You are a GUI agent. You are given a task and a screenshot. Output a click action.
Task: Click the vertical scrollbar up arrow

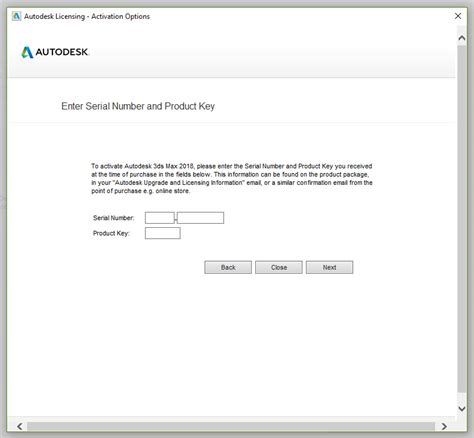(462, 38)
